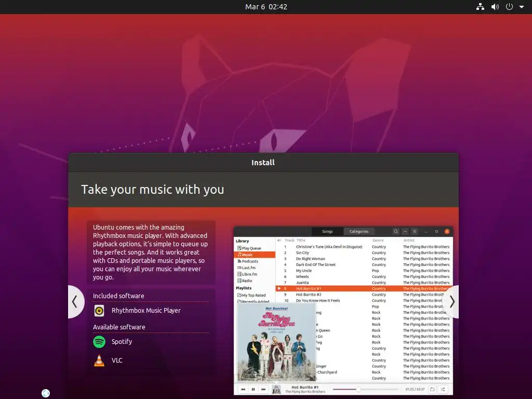The height and width of the screenshot is (399, 532).
Task: Click the spinning progress indicator at bottom left
Action: 46,393
